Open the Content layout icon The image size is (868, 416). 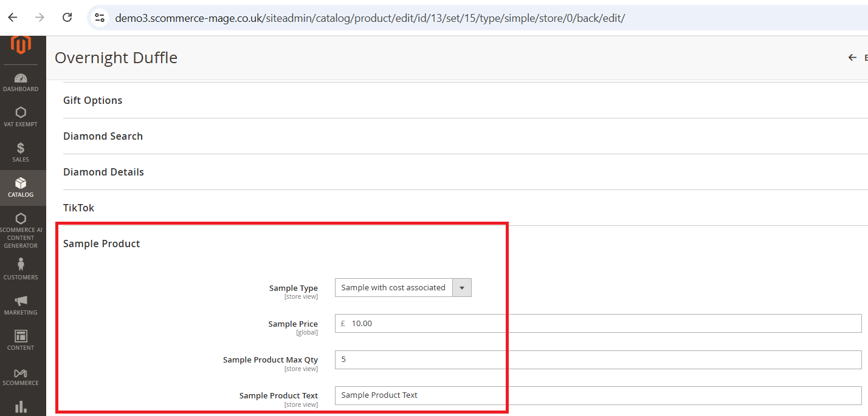(21, 336)
